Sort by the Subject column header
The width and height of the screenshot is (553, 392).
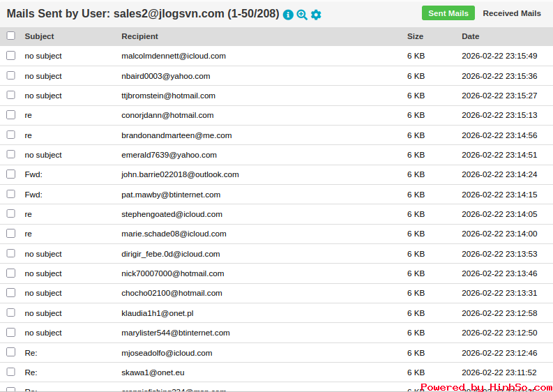pyautogui.click(x=39, y=36)
